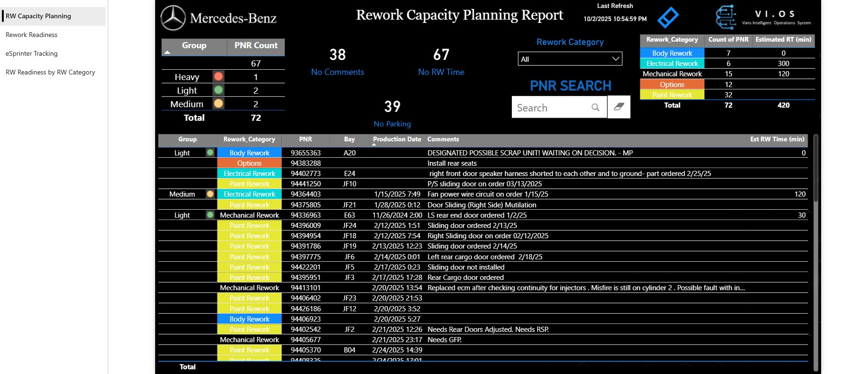
Task: Click the magnifying glass search icon
Action: (x=595, y=108)
